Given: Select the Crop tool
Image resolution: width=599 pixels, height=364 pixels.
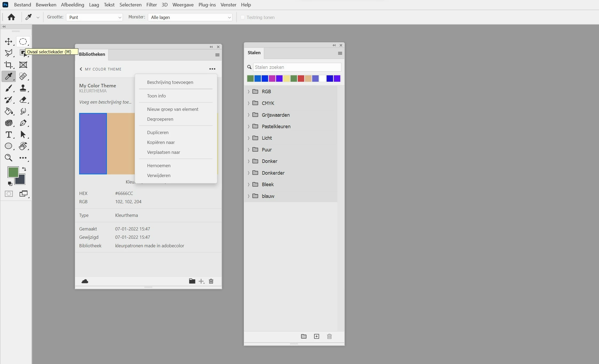Looking at the screenshot, I should tap(9, 65).
